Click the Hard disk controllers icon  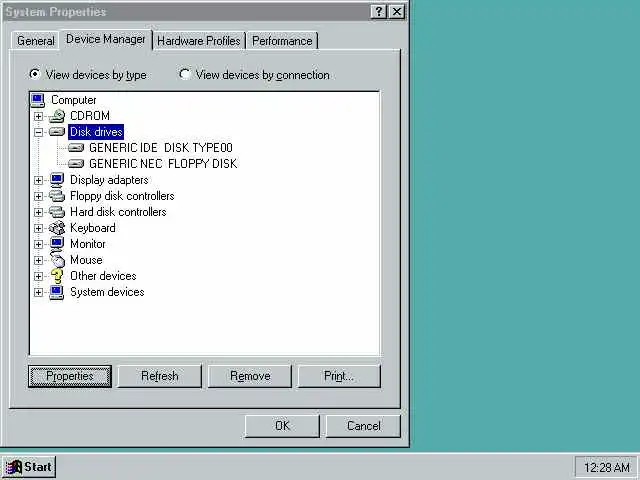coord(57,212)
